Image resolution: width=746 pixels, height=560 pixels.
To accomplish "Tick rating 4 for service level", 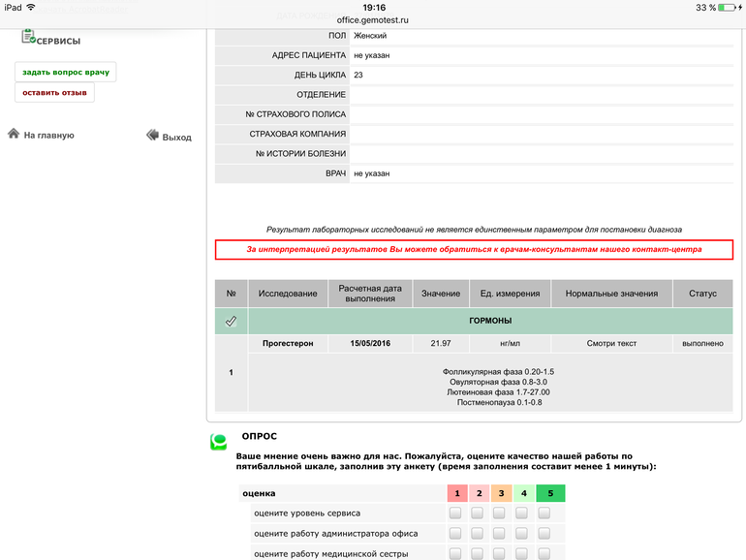I will pos(521,513).
